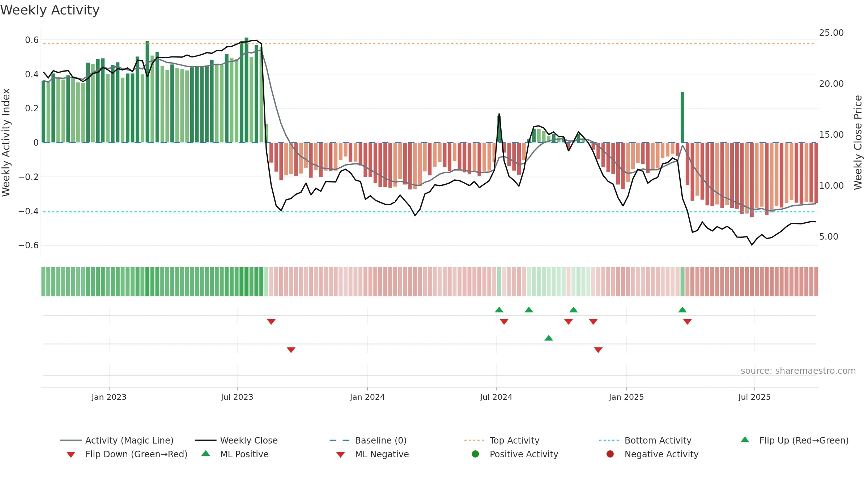
Task: Click the ML positive marker near Sep 2024
Action: coord(549,338)
